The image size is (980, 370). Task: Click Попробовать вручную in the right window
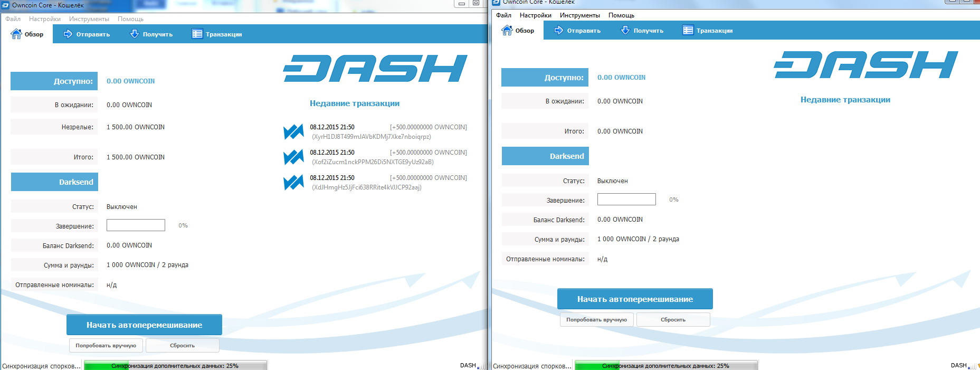click(596, 320)
